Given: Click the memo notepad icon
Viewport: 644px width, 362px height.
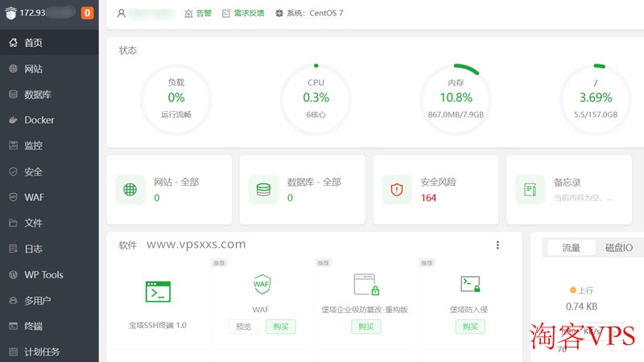Looking at the screenshot, I should point(530,190).
